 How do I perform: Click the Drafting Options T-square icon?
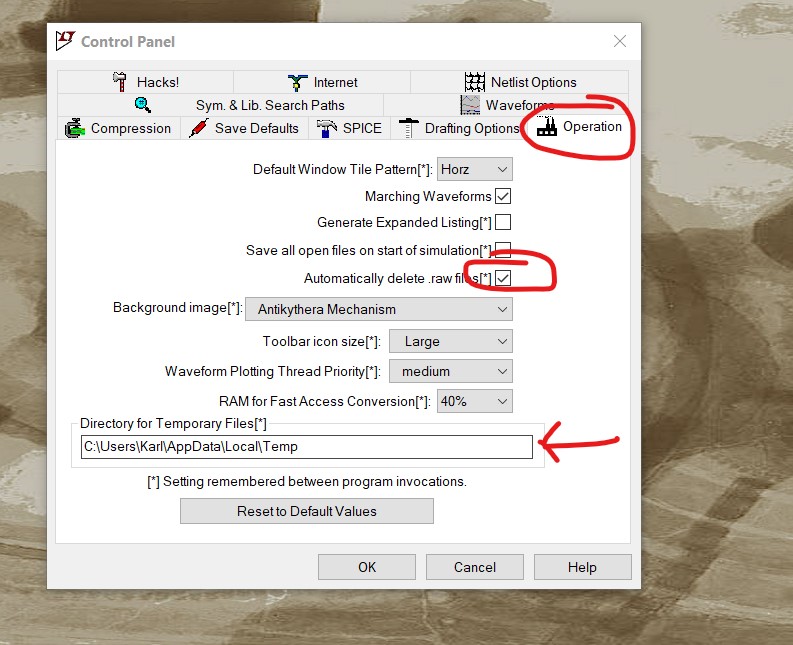click(408, 128)
